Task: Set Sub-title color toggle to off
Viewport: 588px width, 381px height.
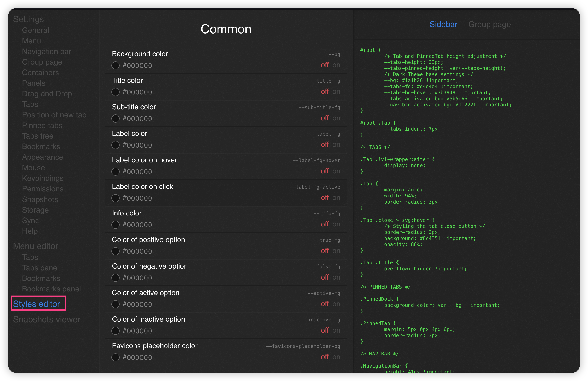Action: [x=325, y=118]
